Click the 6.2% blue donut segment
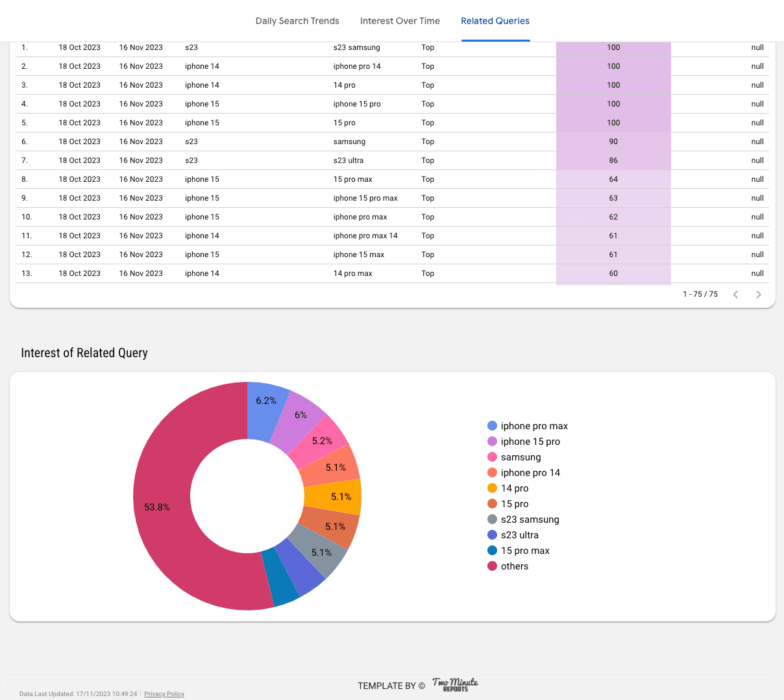The height and width of the screenshot is (700, 784). point(267,401)
